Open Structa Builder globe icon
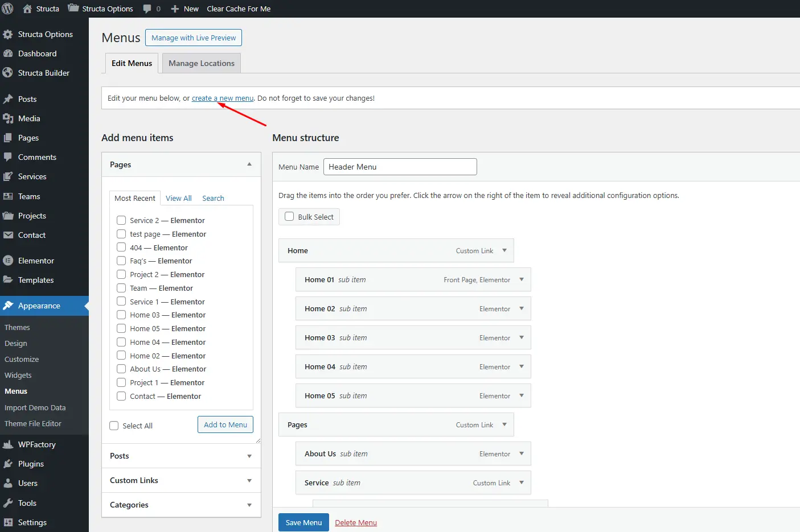The image size is (800, 532). pos(8,73)
